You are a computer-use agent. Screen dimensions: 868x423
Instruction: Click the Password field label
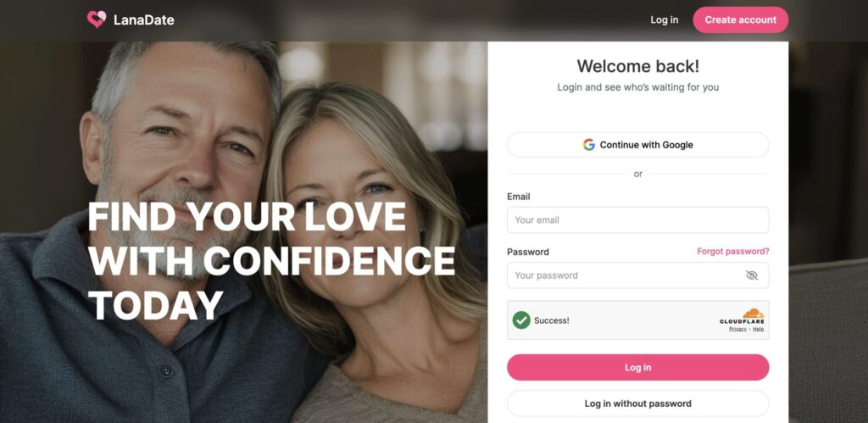click(x=527, y=252)
